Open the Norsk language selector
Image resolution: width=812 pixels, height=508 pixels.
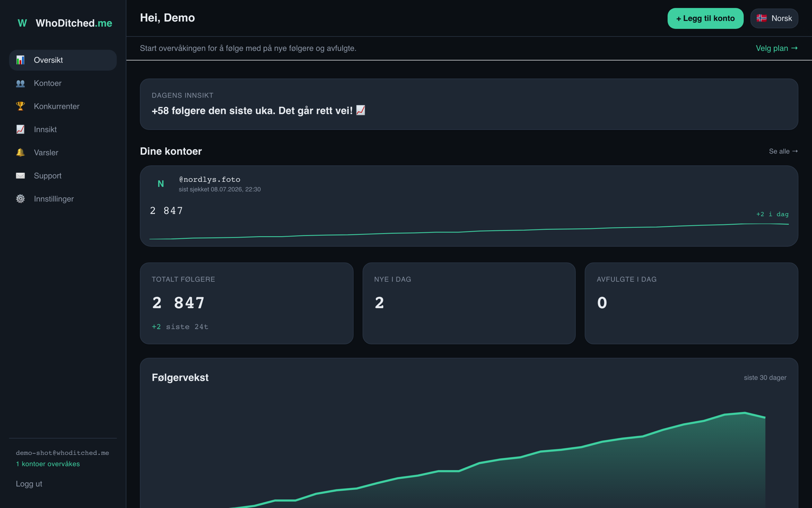point(774,18)
